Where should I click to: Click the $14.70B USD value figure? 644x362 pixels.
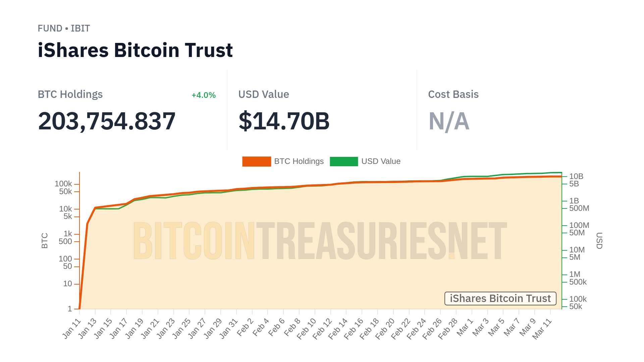[x=284, y=121]
